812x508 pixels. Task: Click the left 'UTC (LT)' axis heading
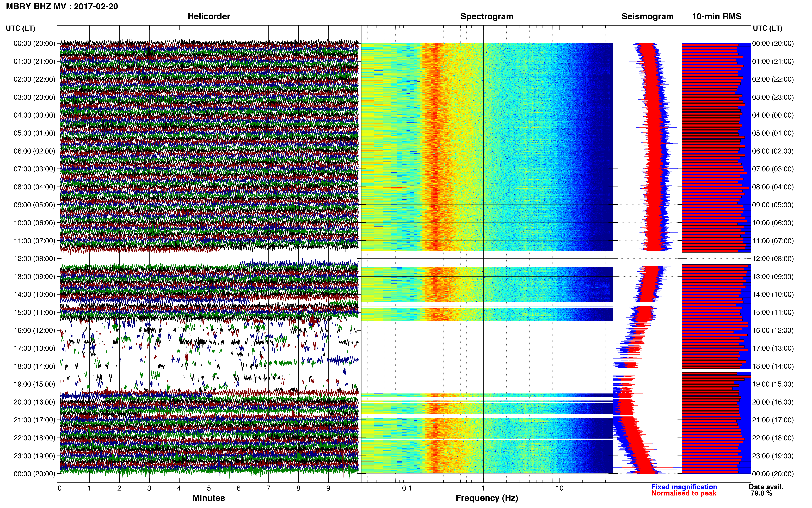click(x=21, y=28)
